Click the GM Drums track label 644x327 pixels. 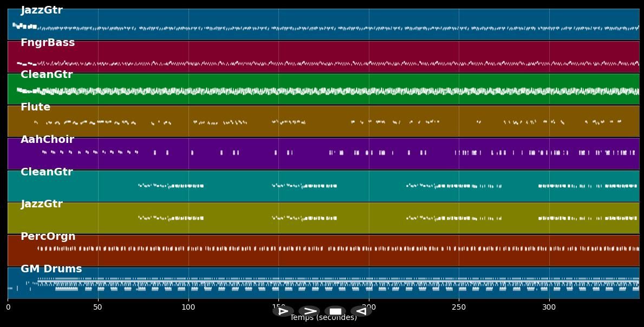51,269
